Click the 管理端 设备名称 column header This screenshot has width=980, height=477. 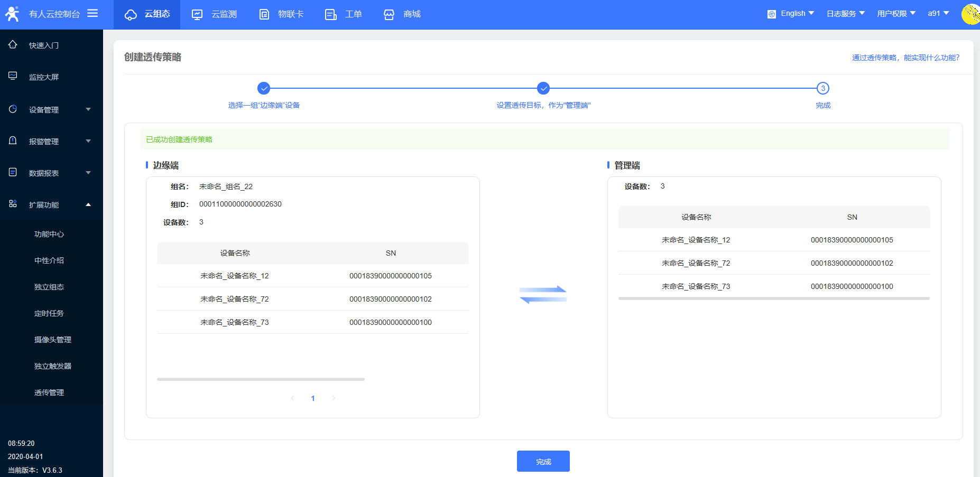coord(696,217)
